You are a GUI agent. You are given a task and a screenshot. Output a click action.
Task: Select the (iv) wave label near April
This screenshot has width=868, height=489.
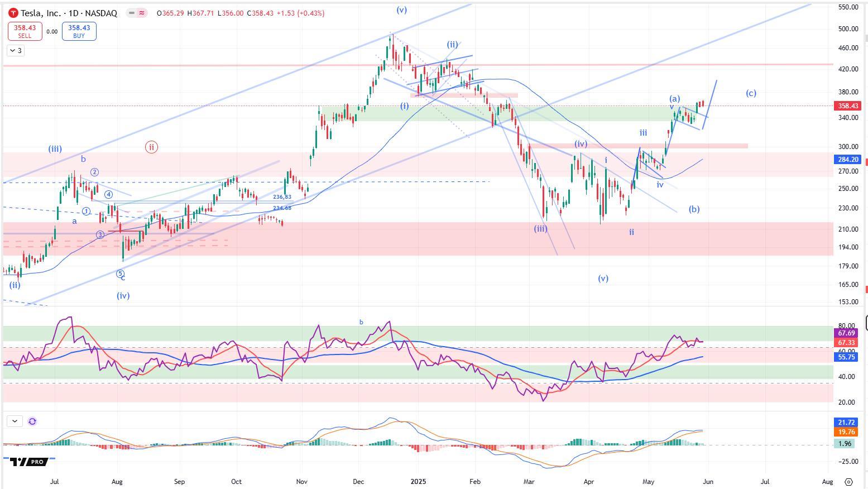[x=581, y=144]
